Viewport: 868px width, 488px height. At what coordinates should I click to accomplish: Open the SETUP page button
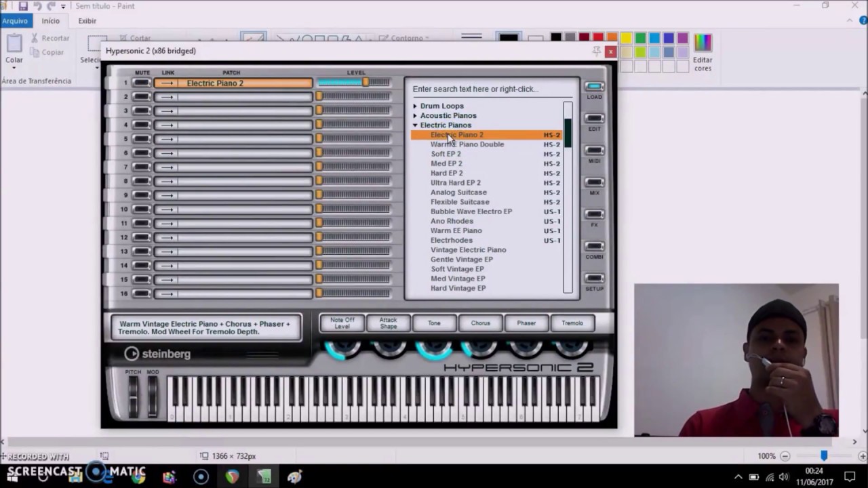point(595,278)
